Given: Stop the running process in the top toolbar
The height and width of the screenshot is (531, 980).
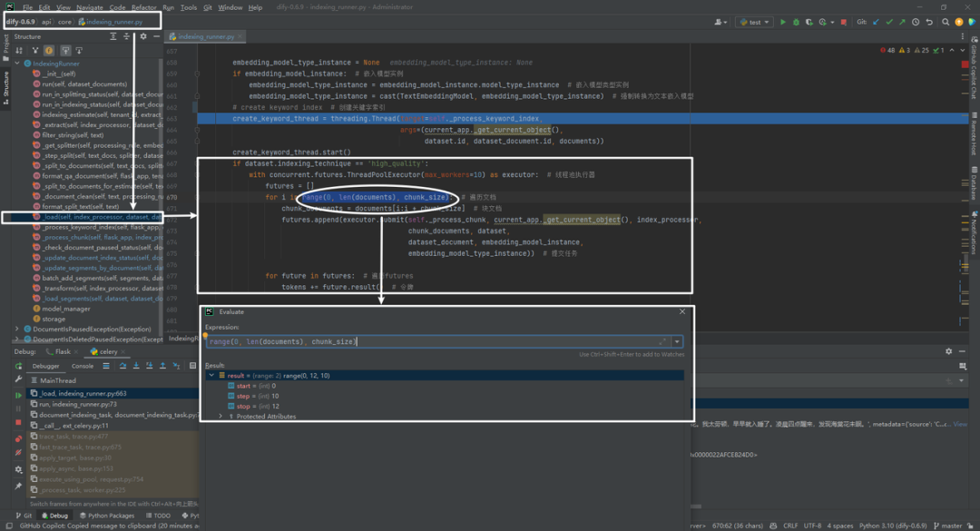Looking at the screenshot, I should [x=844, y=22].
